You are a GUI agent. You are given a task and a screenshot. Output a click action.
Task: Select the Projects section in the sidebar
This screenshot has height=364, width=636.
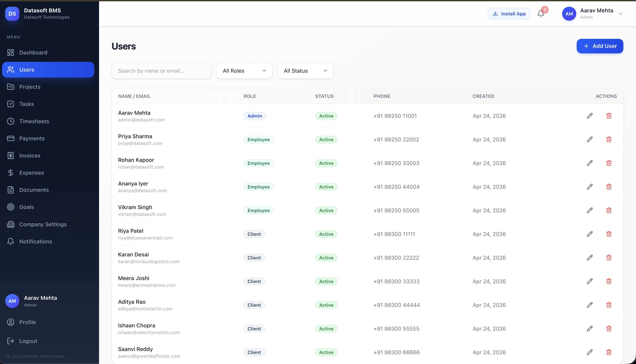pos(30,87)
